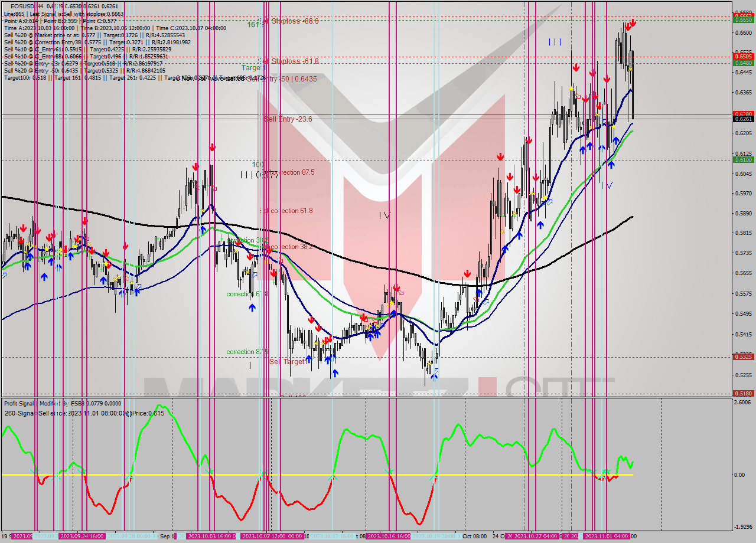Click the 2.6006 indicator scale value
This screenshot has height=543, width=756.
[742, 402]
